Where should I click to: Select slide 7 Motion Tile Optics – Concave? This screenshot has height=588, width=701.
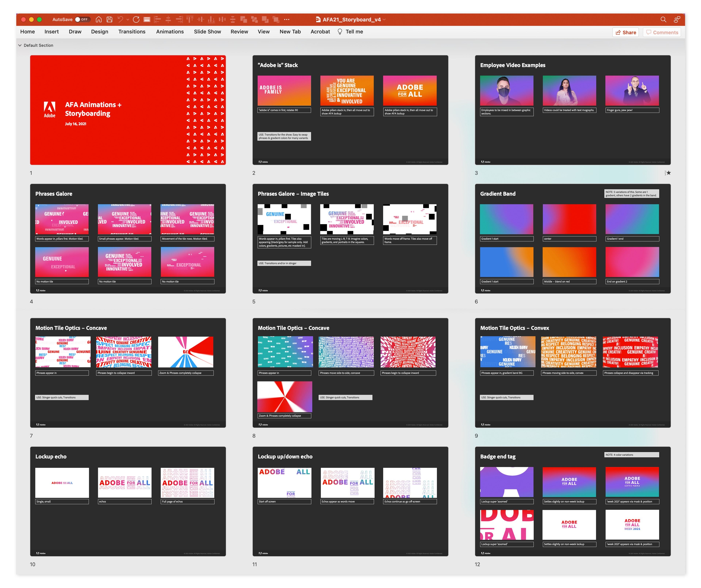(x=128, y=373)
